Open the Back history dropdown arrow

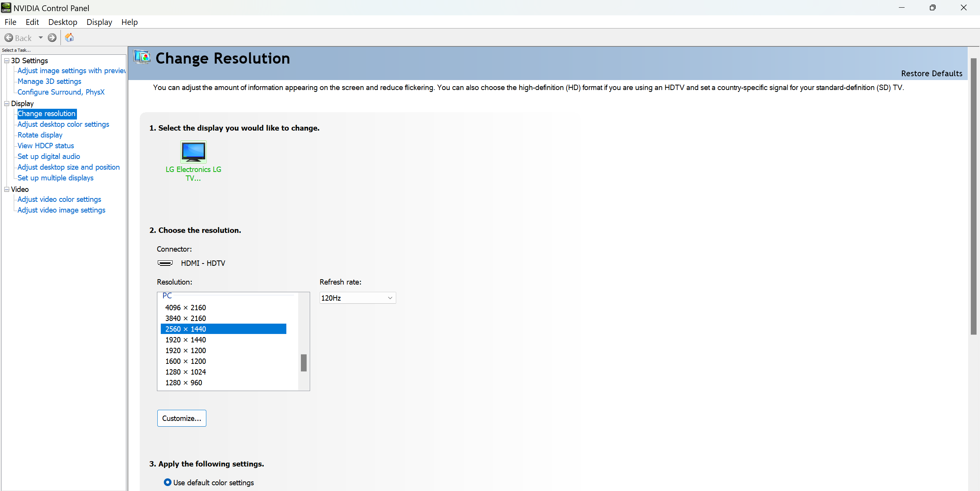(x=41, y=38)
